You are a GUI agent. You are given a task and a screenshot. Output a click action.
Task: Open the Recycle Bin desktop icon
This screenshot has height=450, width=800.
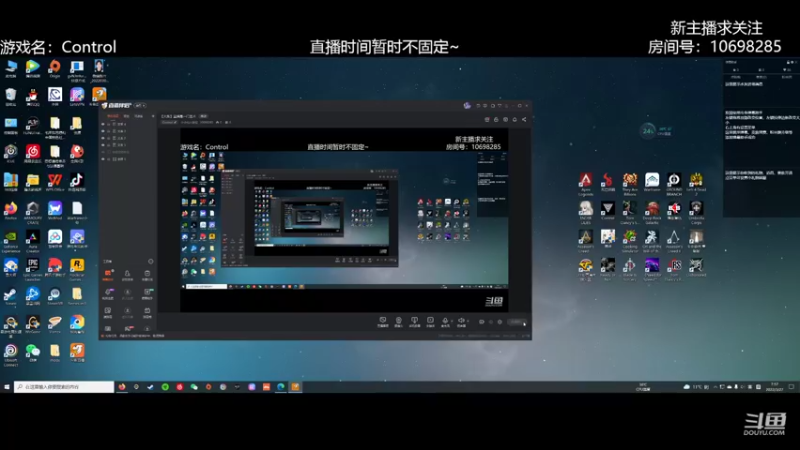11,97
